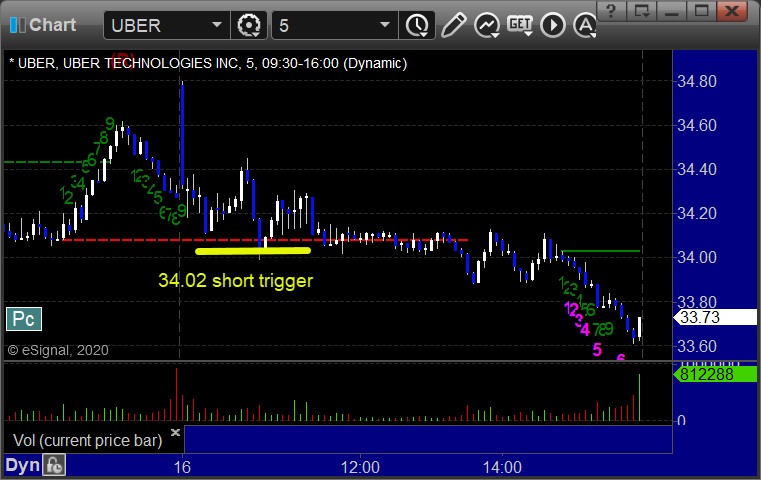Image resolution: width=761 pixels, height=480 pixels.
Task: Click the 16 date axis label
Action: [x=182, y=467]
